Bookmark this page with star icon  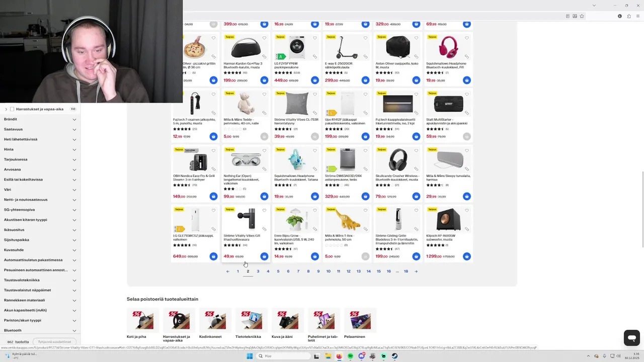pyautogui.click(x=582, y=16)
